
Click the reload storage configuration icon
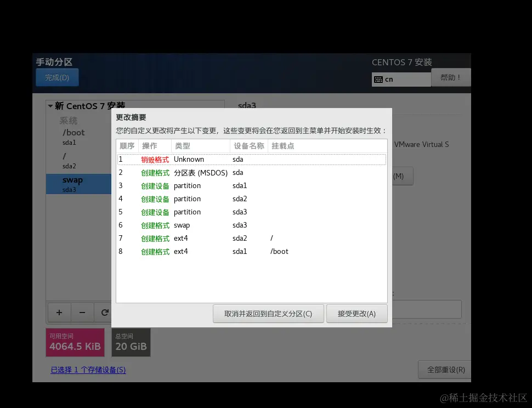click(105, 313)
